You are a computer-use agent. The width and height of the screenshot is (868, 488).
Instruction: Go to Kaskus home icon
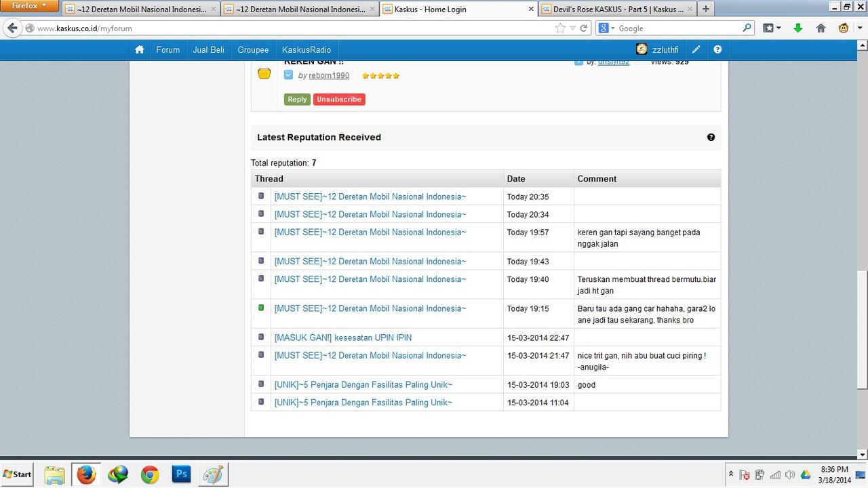coord(140,49)
